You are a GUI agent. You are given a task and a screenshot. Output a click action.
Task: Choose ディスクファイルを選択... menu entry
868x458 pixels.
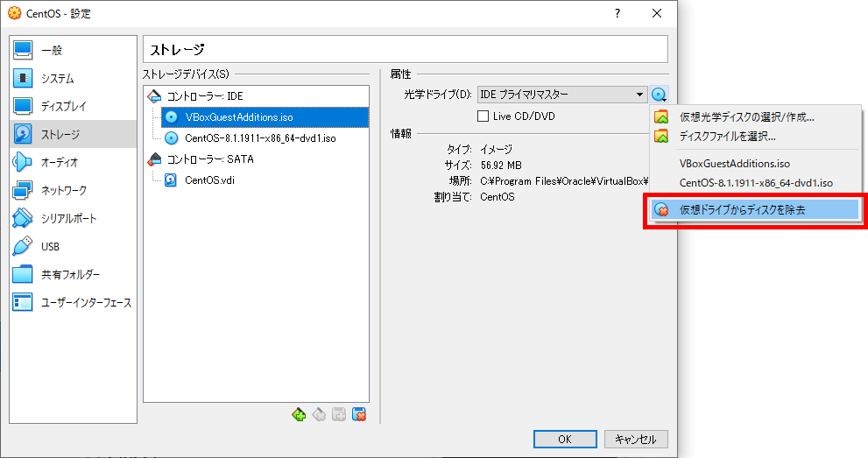tap(755, 136)
